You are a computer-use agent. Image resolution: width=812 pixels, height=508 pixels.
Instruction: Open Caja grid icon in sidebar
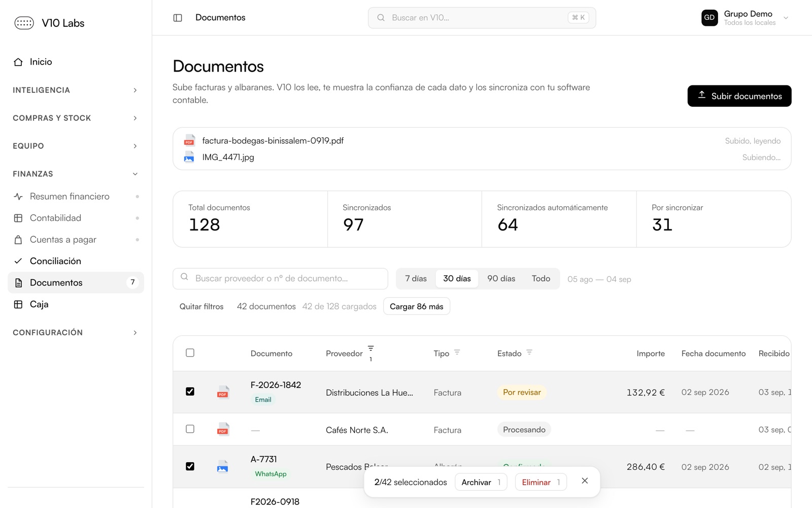coord(18,304)
